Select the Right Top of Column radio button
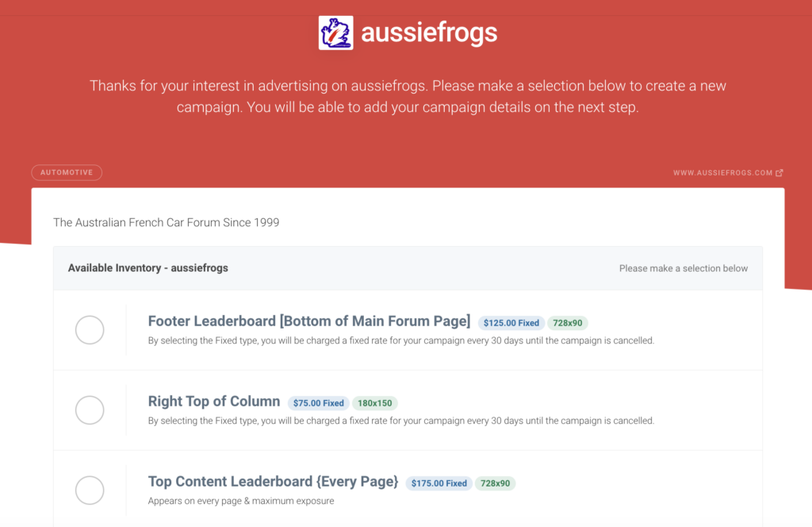The height and width of the screenshot is (527, 812). coord(90,410)
